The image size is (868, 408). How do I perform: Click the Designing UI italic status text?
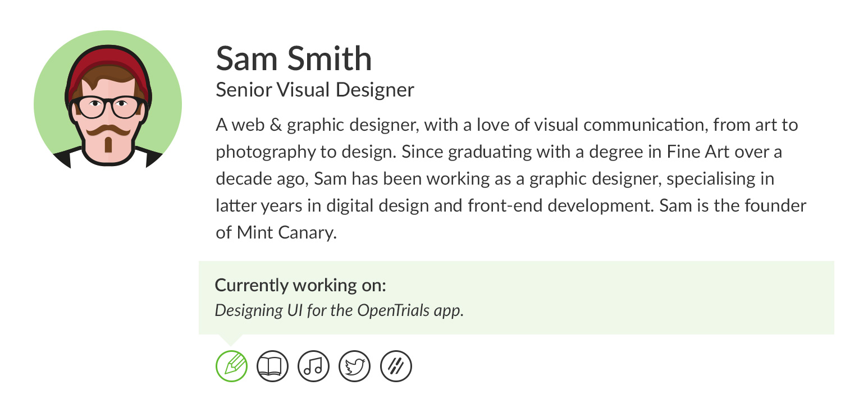click(340, 310)
